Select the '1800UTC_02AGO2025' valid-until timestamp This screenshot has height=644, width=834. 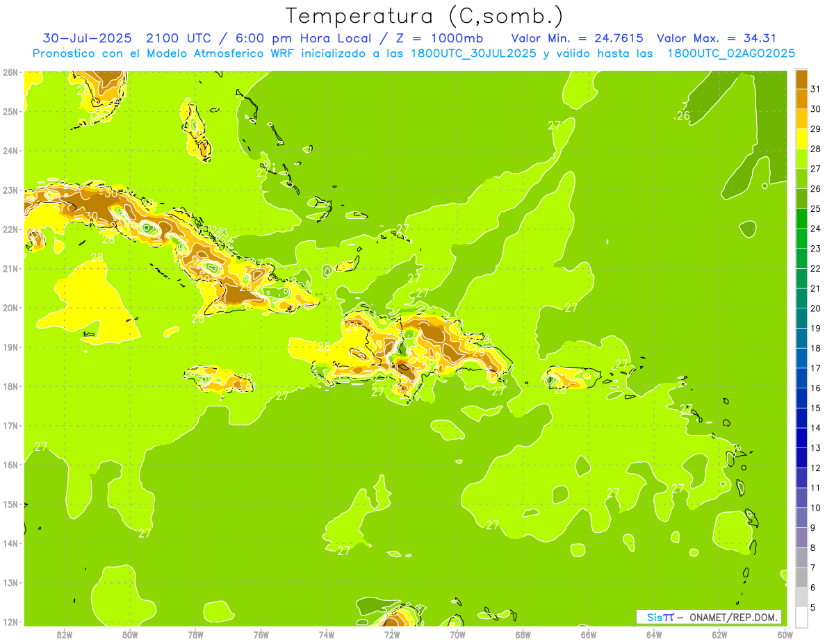point(731,53)
